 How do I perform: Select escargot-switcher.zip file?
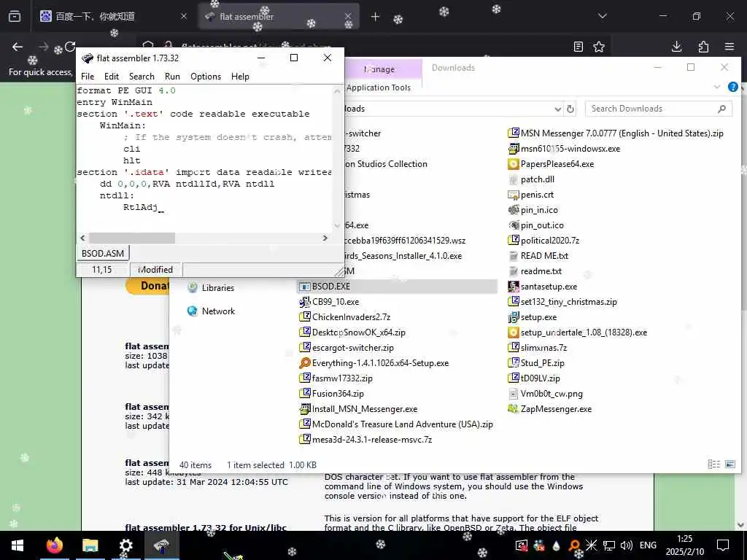(x=347, y=348)
